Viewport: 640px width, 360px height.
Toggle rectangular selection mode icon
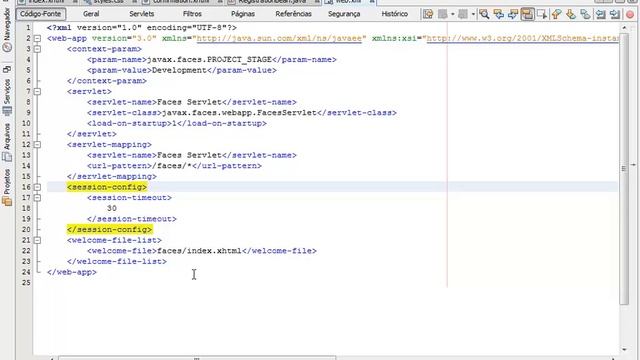tap(542, 14)
